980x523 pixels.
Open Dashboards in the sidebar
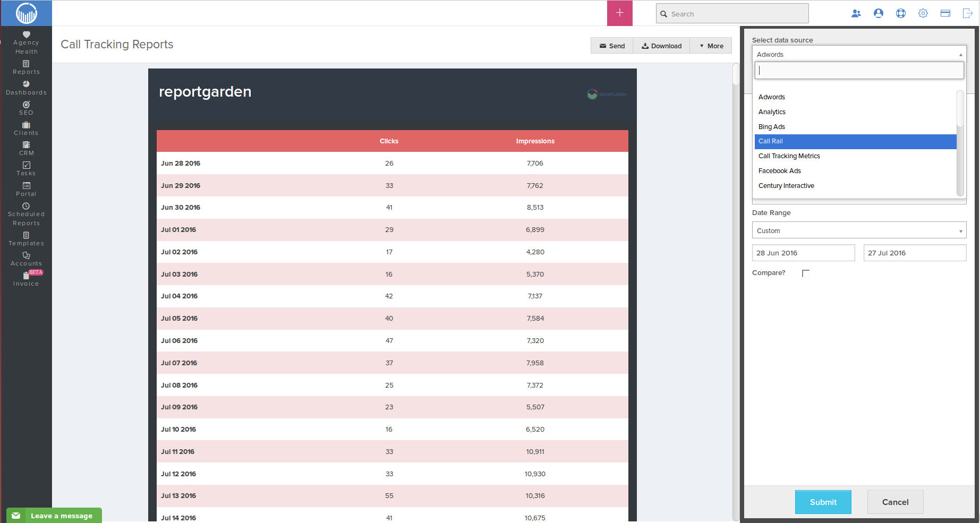(26, 88)
